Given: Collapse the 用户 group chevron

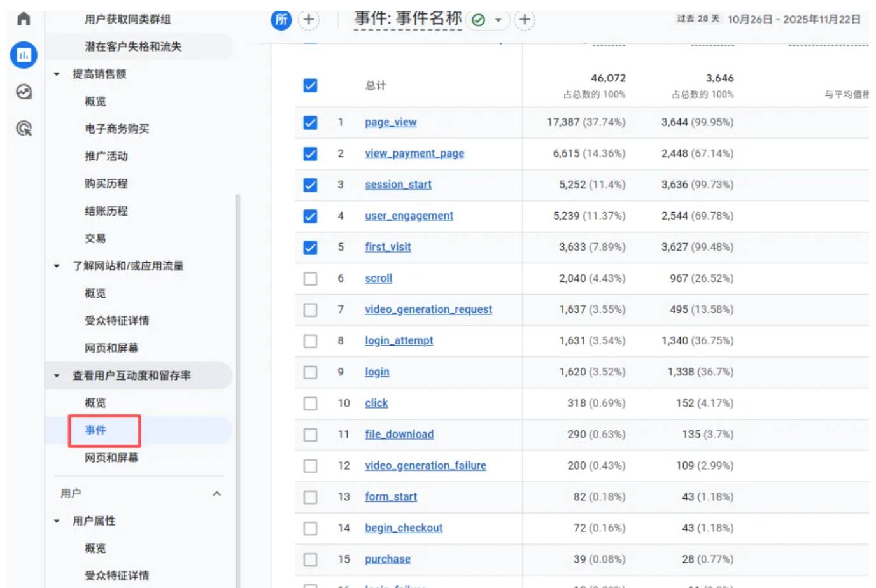Looking at the screenshot, I should click(x=216, y=493).
